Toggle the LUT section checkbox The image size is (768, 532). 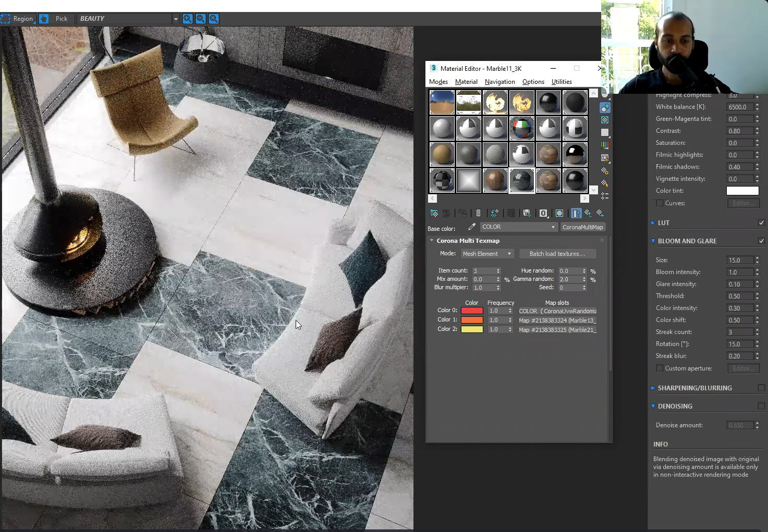point(761,222)
